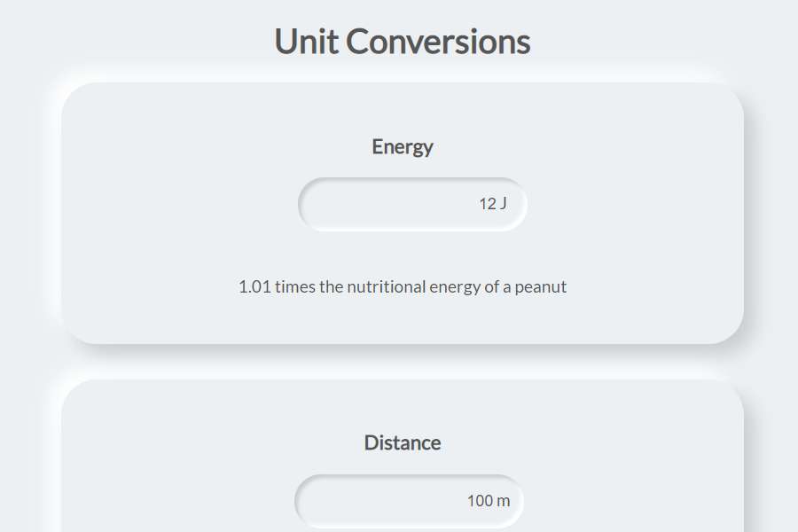Click the Unit Conversions page title
798x532 pixels.
click(402, 40)
